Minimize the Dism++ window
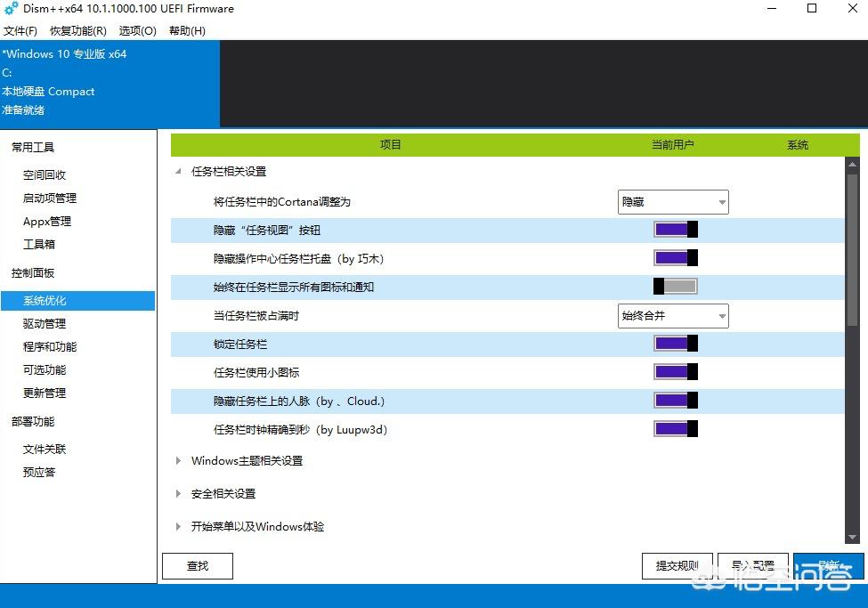 click(772, 8)
